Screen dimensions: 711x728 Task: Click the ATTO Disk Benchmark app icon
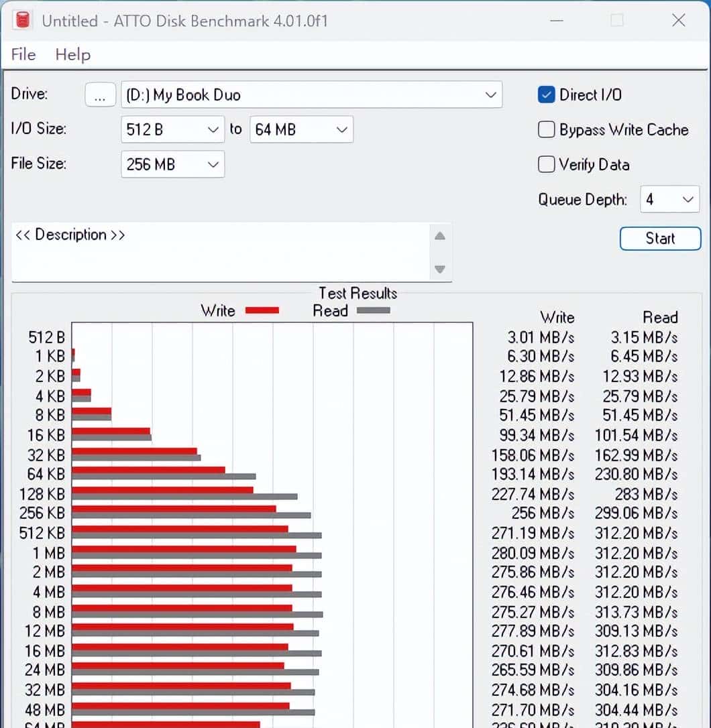23,20
